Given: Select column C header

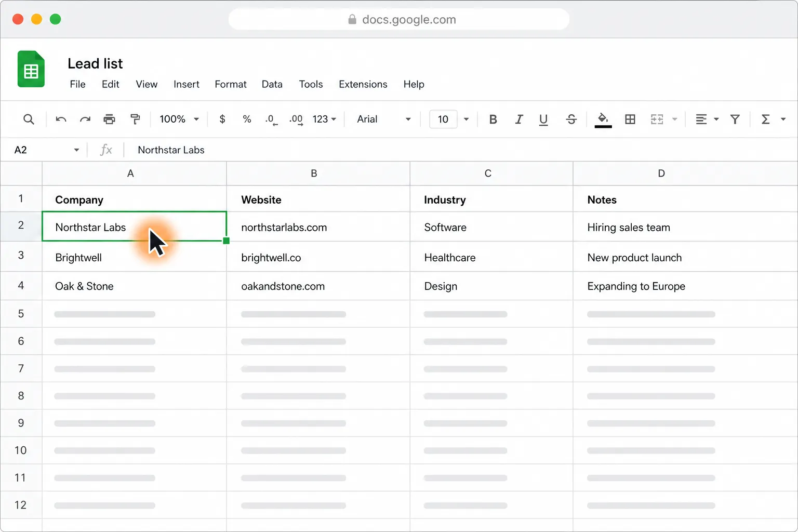Looking at the screenshot, I should (491, 174).
